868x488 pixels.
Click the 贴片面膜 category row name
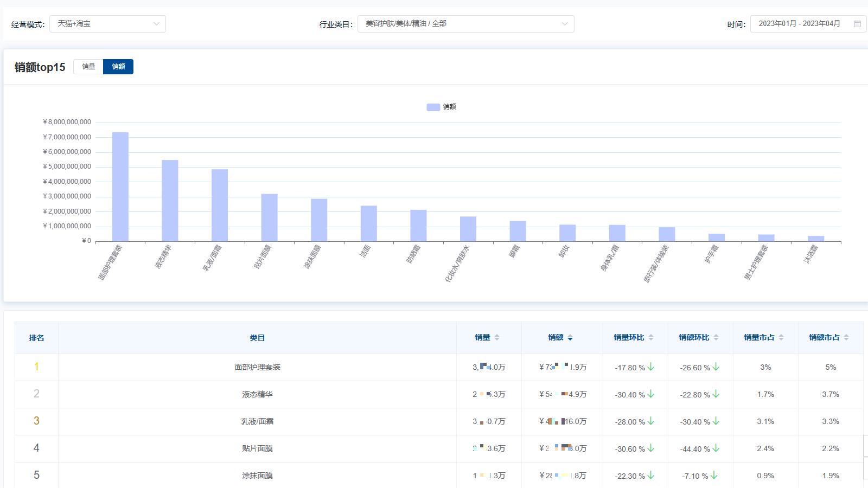tap(257, 448)
